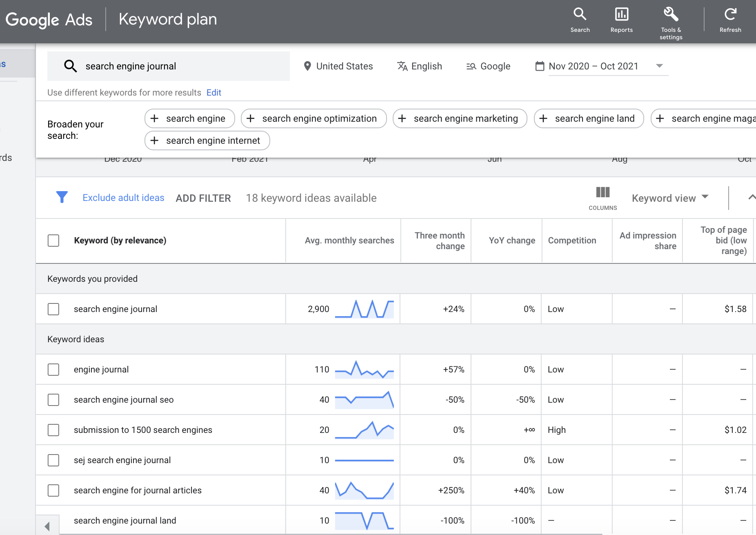Expand the Nov 2020 – Oct 2021 date dropdown

point(660,66)
